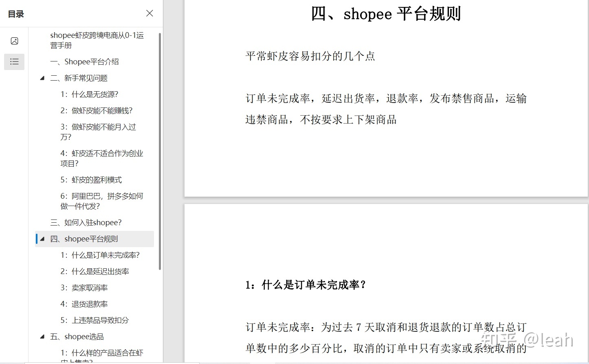Jump to 二、新手常见问题 heading

[79, 78]
